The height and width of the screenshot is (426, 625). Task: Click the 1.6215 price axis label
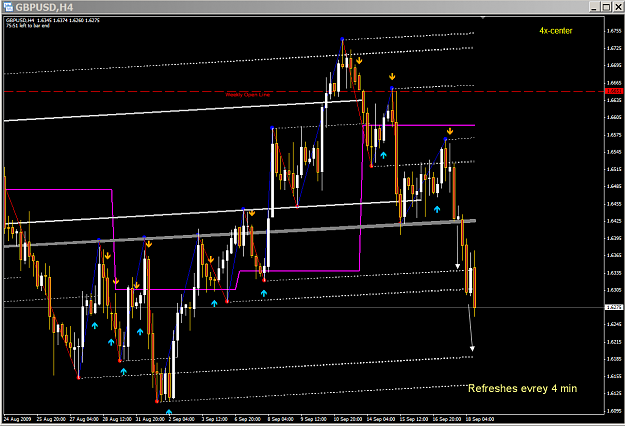point(614,342)
